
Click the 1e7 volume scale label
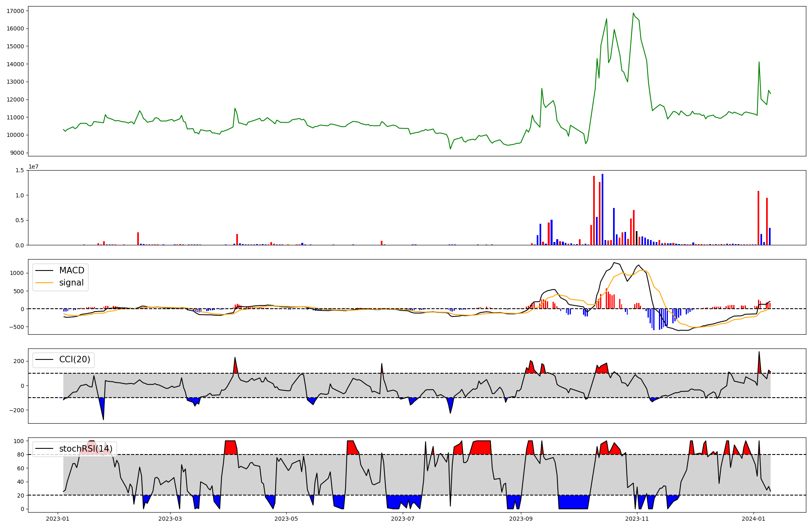[x=33, y=167]
